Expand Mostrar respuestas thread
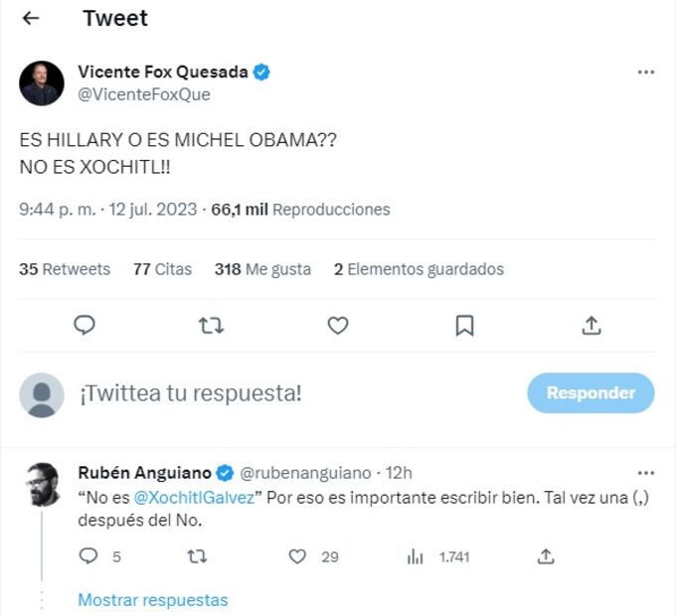 coord(153,600)
